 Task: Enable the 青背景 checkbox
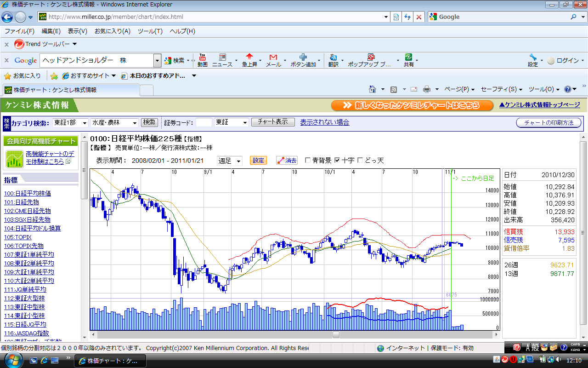point(308,161)
